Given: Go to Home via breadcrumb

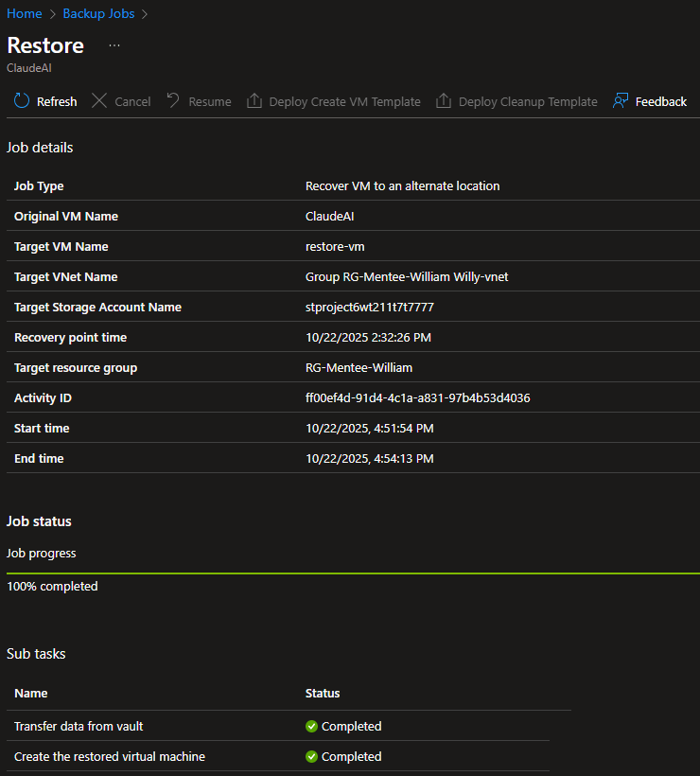Looking at the screenshot, I should [x=24, y=14].
